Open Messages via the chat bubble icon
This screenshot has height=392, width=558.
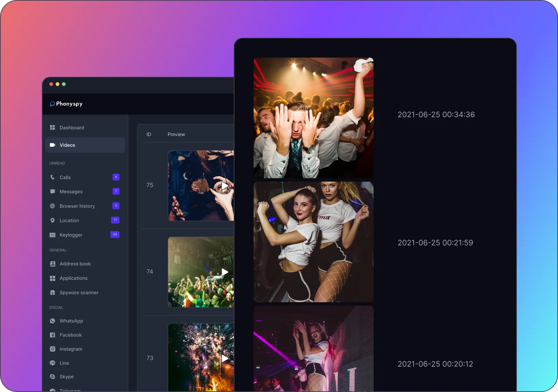52,192
